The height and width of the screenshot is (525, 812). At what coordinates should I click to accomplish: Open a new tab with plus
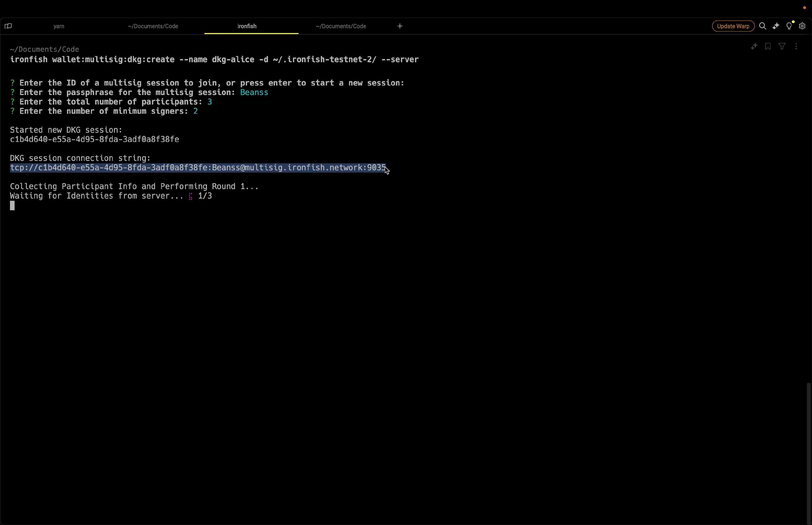tap(400, 26)
